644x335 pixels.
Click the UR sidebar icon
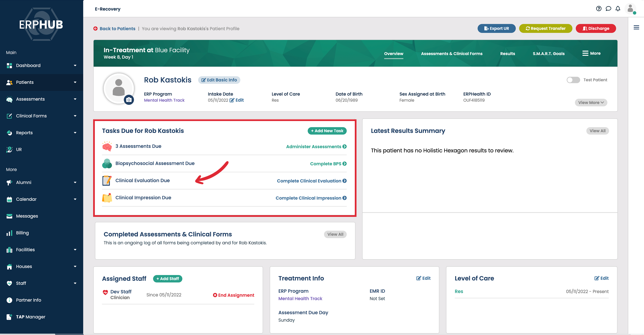[x=9, y=150]
